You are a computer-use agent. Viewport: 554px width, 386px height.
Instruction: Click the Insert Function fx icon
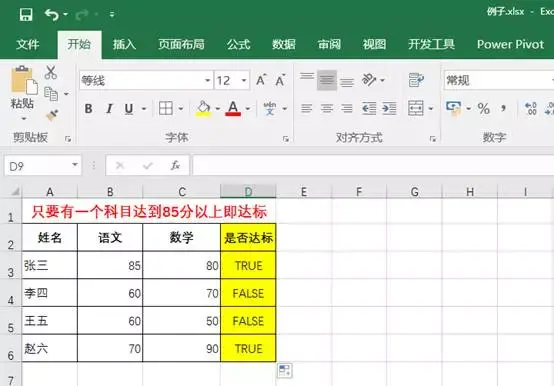point(175,165)
